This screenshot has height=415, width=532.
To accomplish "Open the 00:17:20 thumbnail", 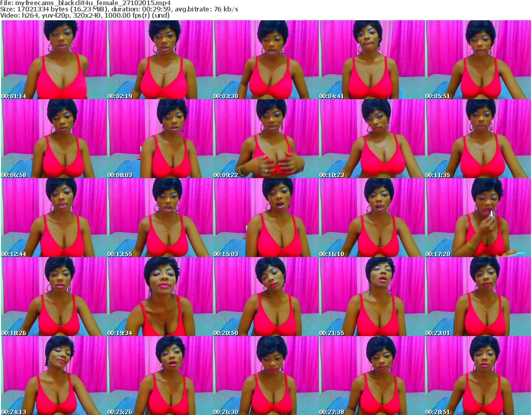I will pos(478,218).
